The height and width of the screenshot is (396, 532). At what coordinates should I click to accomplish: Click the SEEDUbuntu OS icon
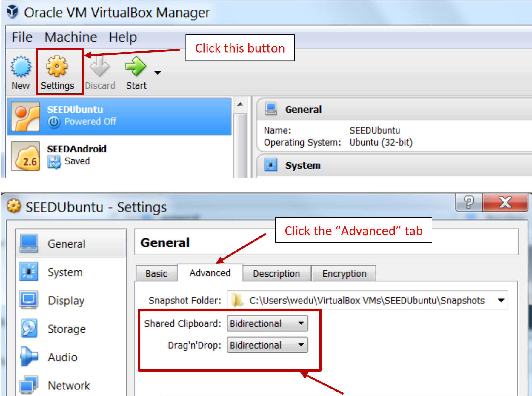point(25,116)
